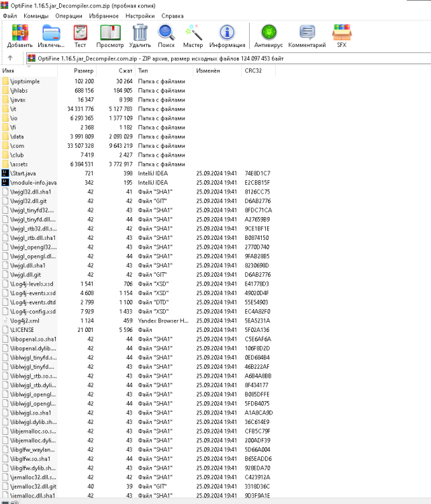Select the \Log4j-levels.xsd file
431x504 pixels.
[32, 284]
